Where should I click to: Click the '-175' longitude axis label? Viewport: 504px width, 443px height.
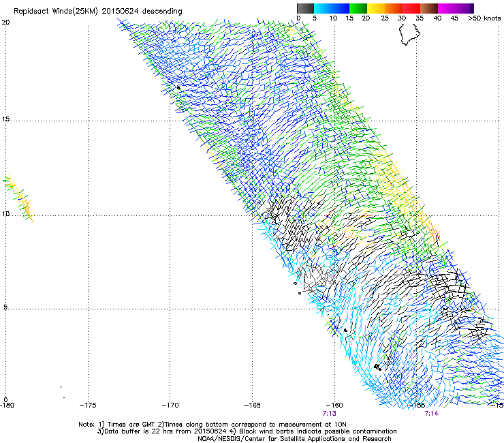pyautogui.click(x=88, y=405)
